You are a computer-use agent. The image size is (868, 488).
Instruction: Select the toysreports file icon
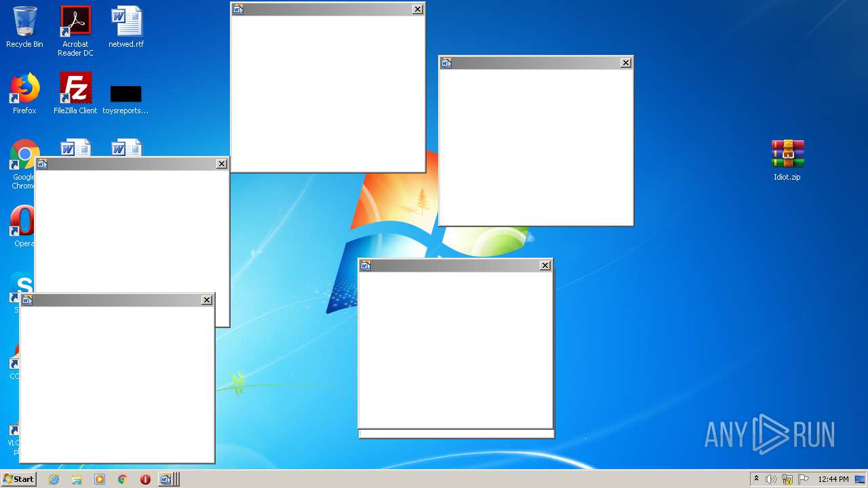click(125, 99)
